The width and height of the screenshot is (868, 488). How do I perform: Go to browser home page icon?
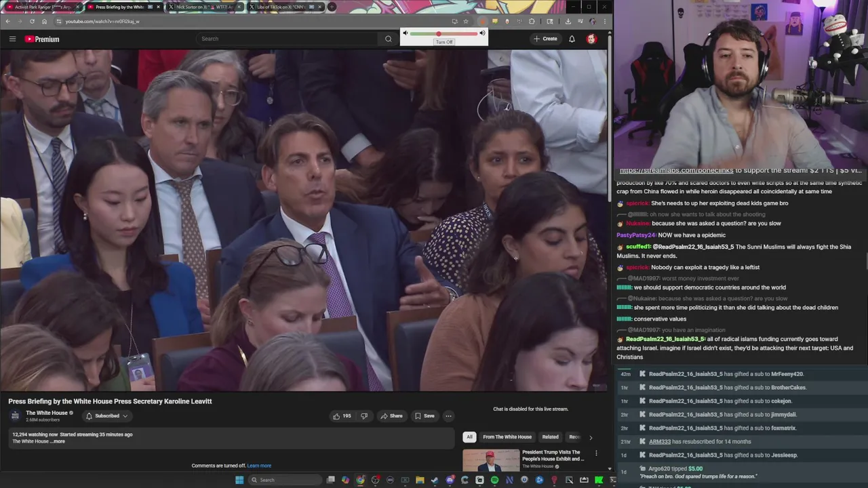44,21
